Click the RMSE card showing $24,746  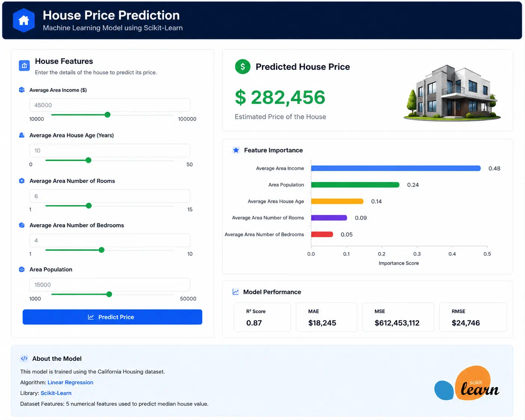[473, 317]
